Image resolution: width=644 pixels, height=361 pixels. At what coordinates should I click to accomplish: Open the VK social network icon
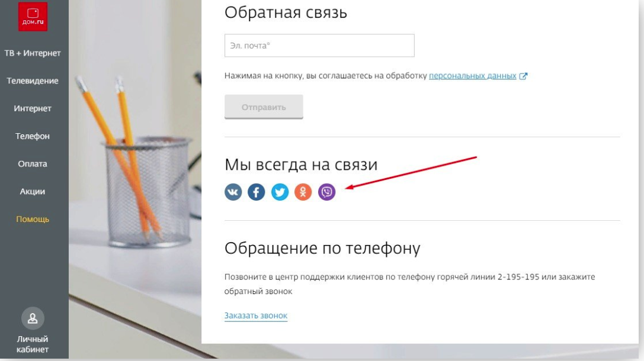click(x=233, y=192)
